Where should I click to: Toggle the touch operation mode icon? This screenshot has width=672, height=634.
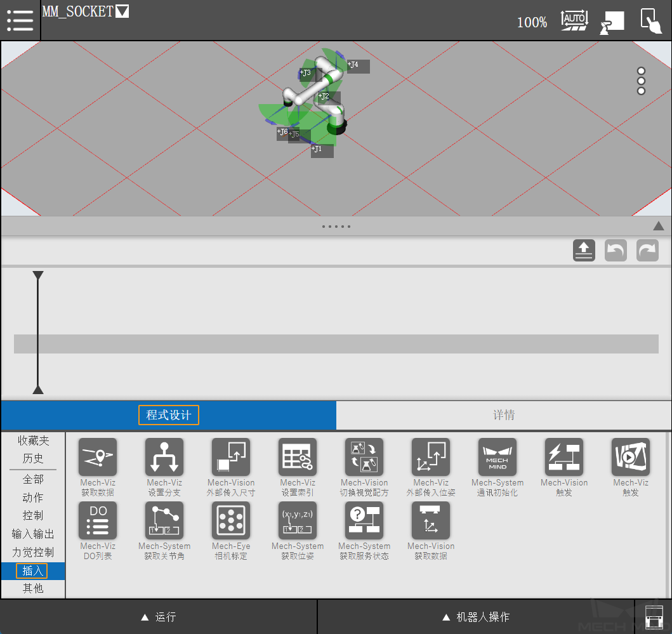pyautogui.click(x=650, y=20)
